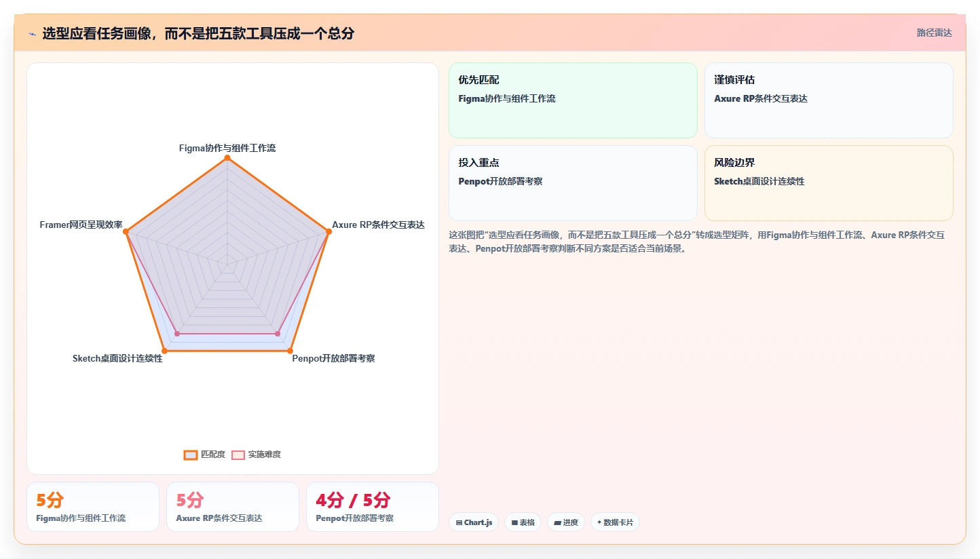Open the 风险边界 card
The image size is (980, 559).
tap(829, 183)
